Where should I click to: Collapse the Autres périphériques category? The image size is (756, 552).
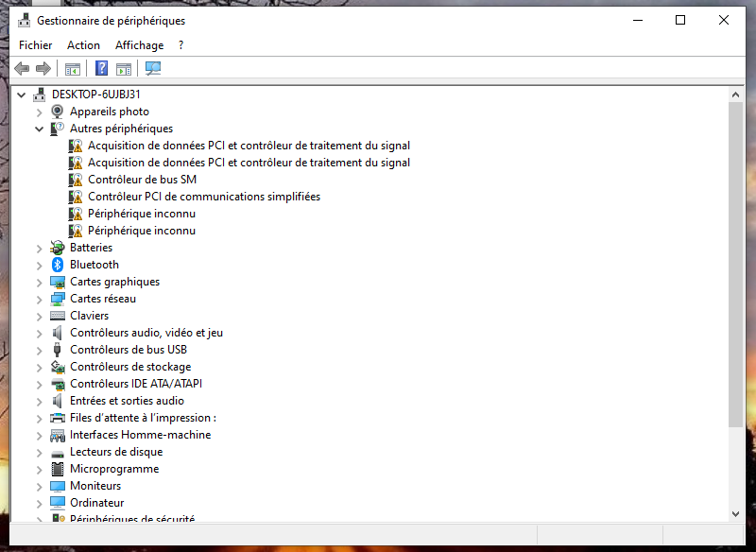40,129
